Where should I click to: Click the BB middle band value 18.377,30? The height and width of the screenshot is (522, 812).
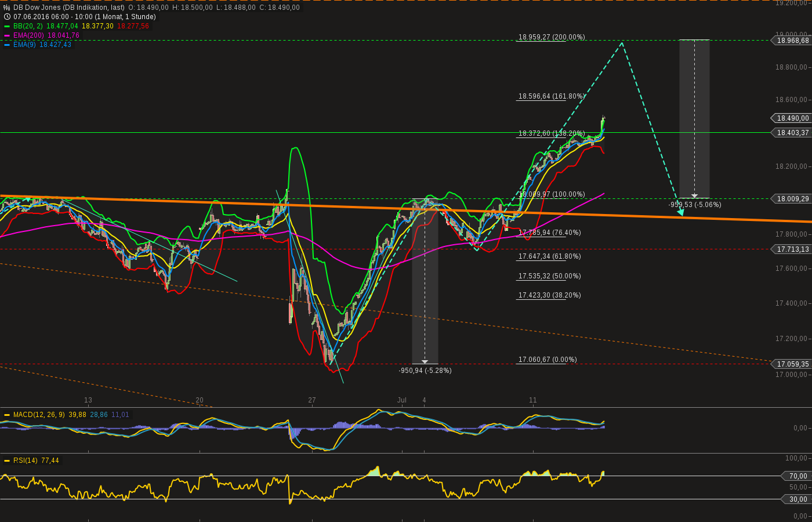click(x=97, y=26)
